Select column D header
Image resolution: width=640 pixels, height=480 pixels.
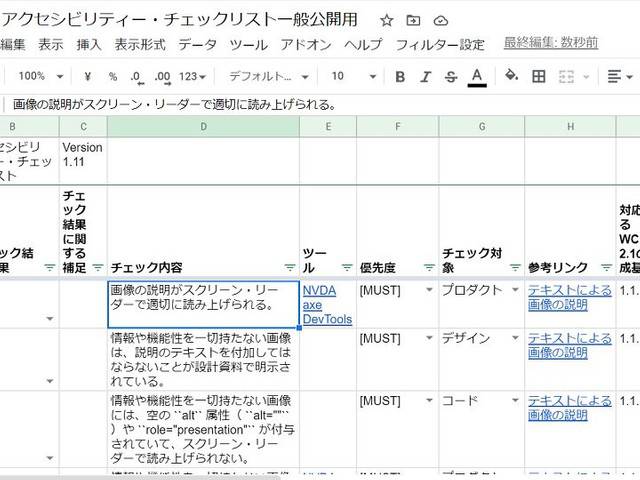(x=203, y=127)
